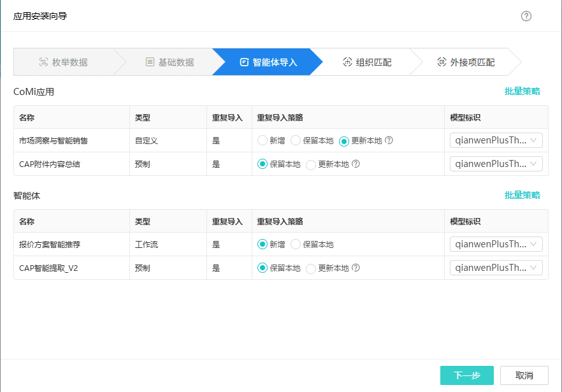Click the CAP智能提取_V2 name cell
Screen dimensions: 562x392
point(71,268)
